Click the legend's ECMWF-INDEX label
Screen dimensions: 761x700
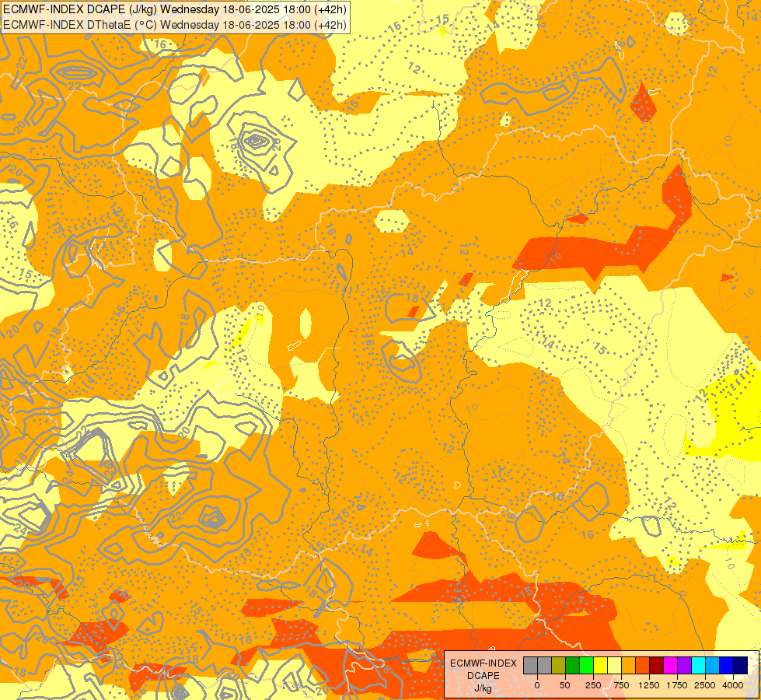483,663
